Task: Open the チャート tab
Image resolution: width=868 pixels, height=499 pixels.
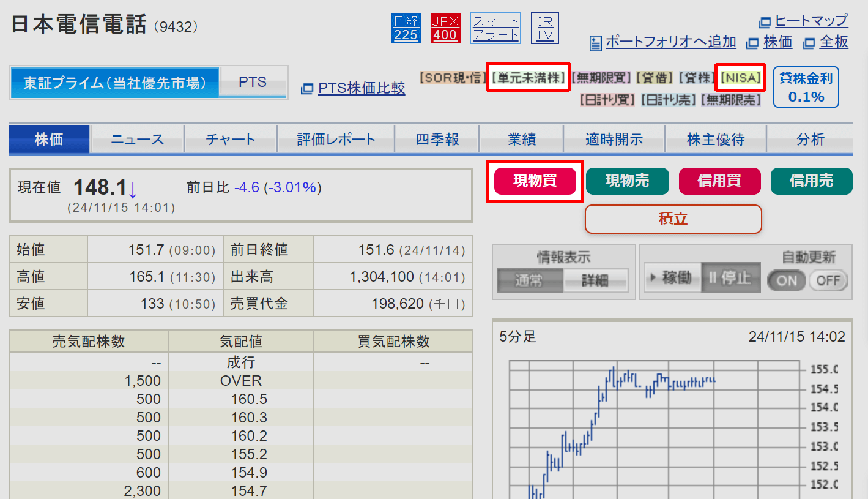Action: [x=231, y=139]
